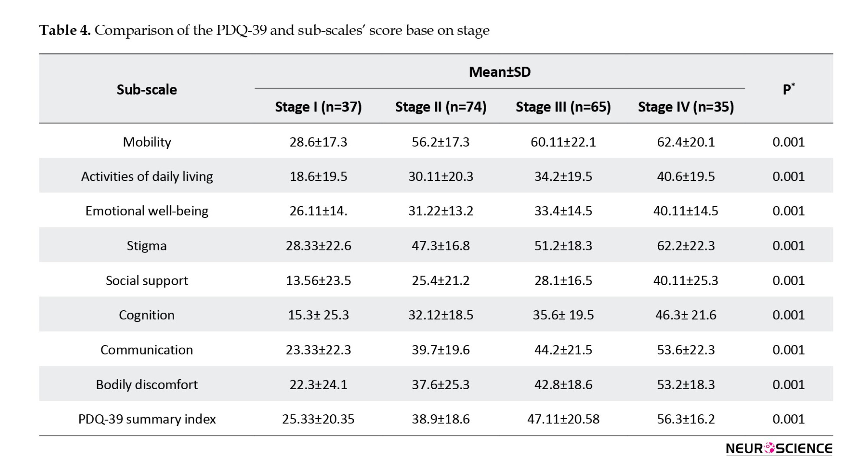Click the Mobility row label
Screen dimensions: 868x466
point(147,142)
